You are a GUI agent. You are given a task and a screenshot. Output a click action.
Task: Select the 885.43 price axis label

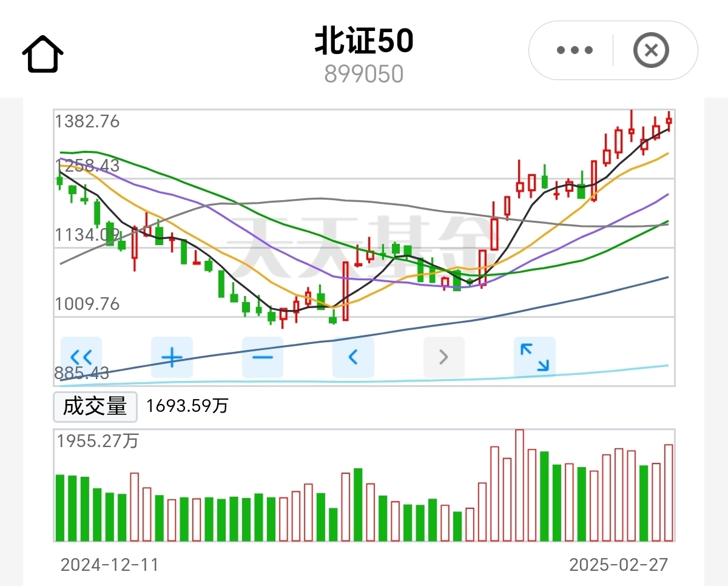(82, 372)
